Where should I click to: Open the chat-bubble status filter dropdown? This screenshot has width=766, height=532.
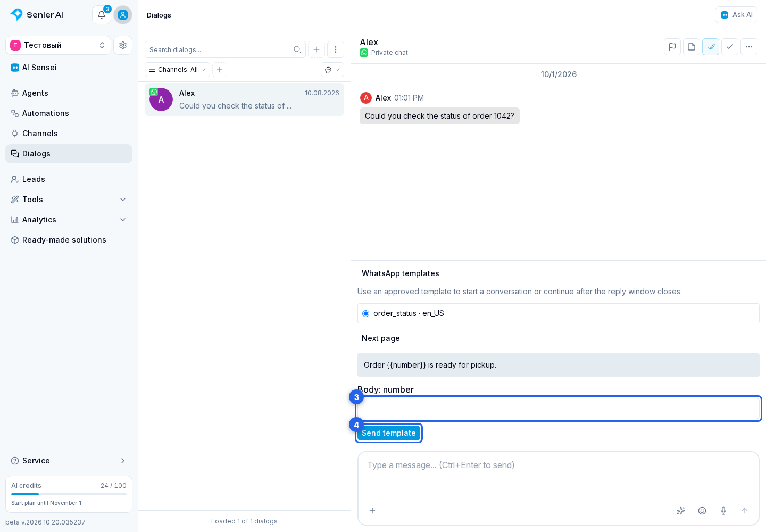pyautogui.click(x=332, y=70)
